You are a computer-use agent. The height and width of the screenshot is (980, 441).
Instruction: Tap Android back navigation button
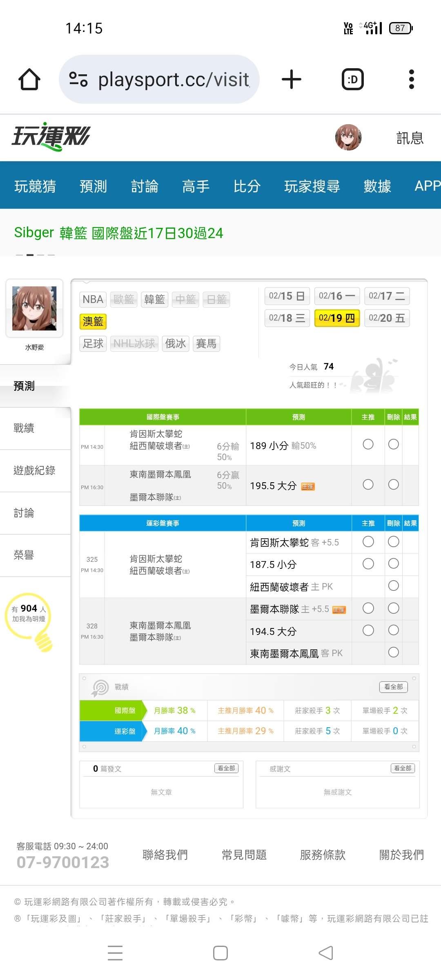click(326, 953)
